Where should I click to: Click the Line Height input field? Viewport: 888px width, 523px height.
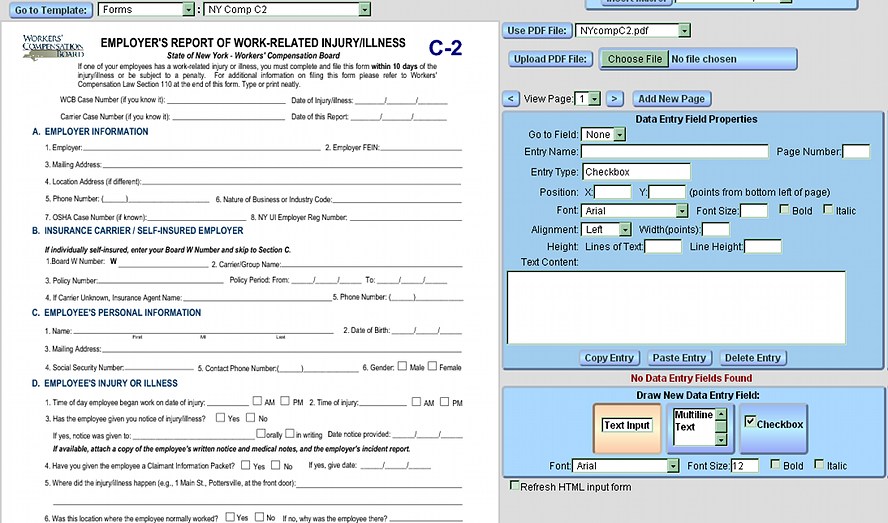point(763,246)
